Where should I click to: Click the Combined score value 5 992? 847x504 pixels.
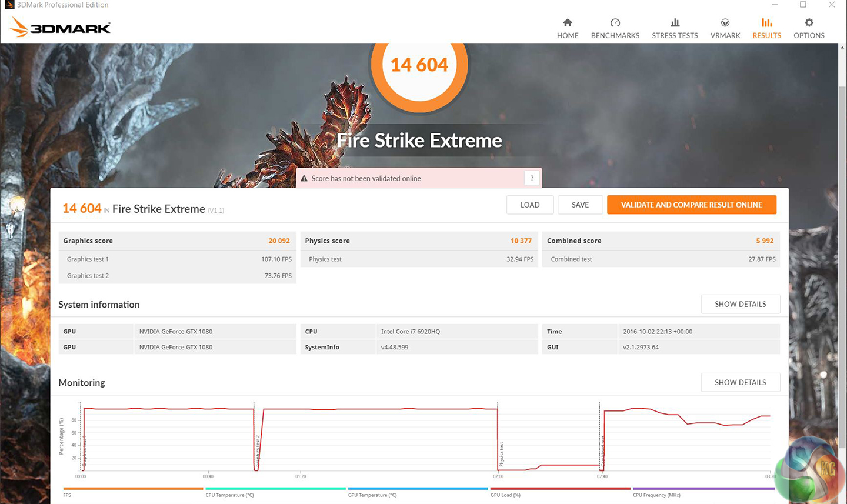click(765, 241)
